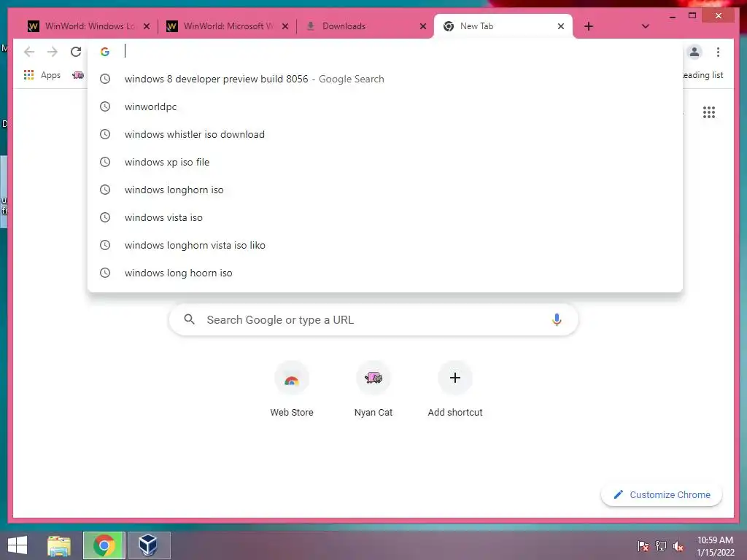Open the Chrome profile avatar
Image resolution: width=747 pixels, height=560 pixels.
[x=694, y=52]
